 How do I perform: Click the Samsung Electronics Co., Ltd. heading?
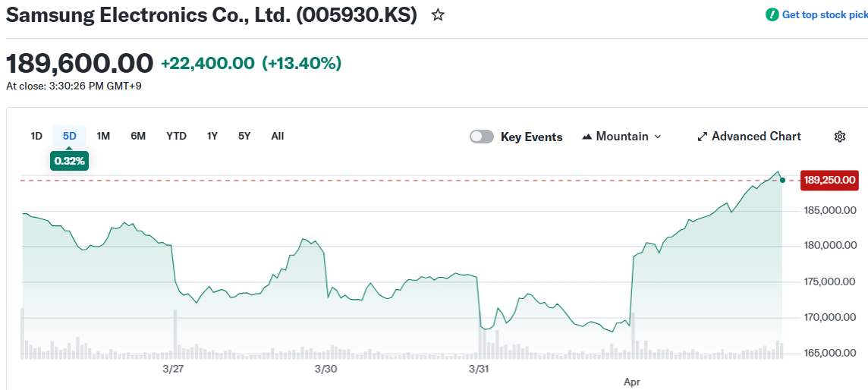coord(212,15)
